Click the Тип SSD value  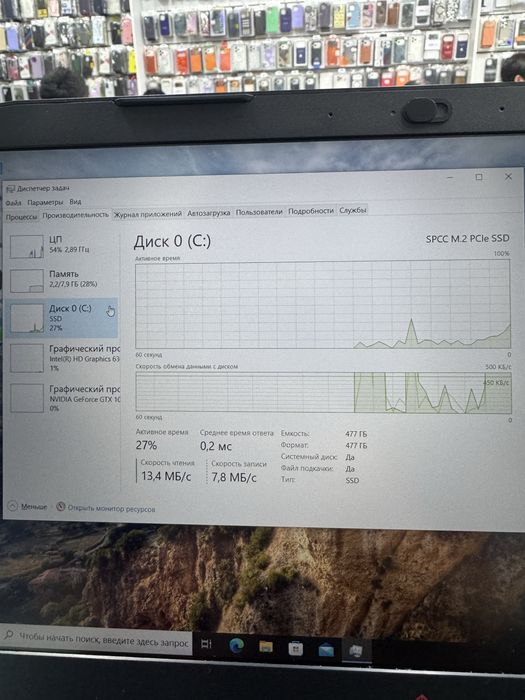352,480
